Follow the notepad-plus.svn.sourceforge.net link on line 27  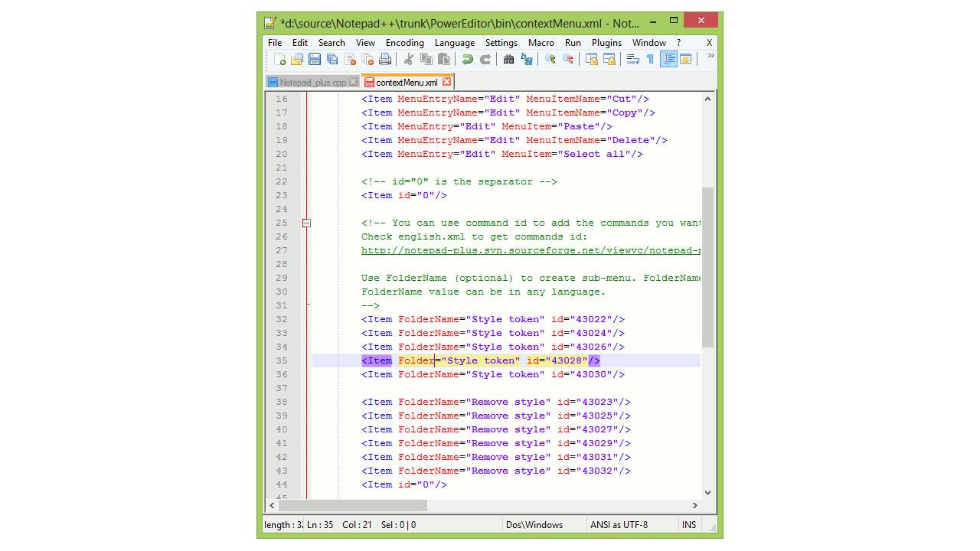(531, 250)
